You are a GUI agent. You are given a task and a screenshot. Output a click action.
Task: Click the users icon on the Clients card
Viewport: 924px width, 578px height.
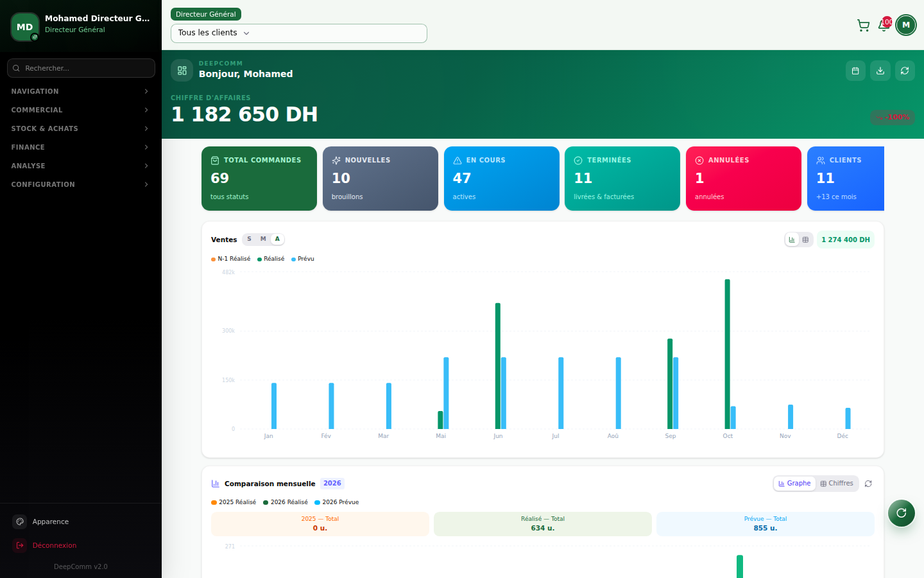[x=821, y=161]
